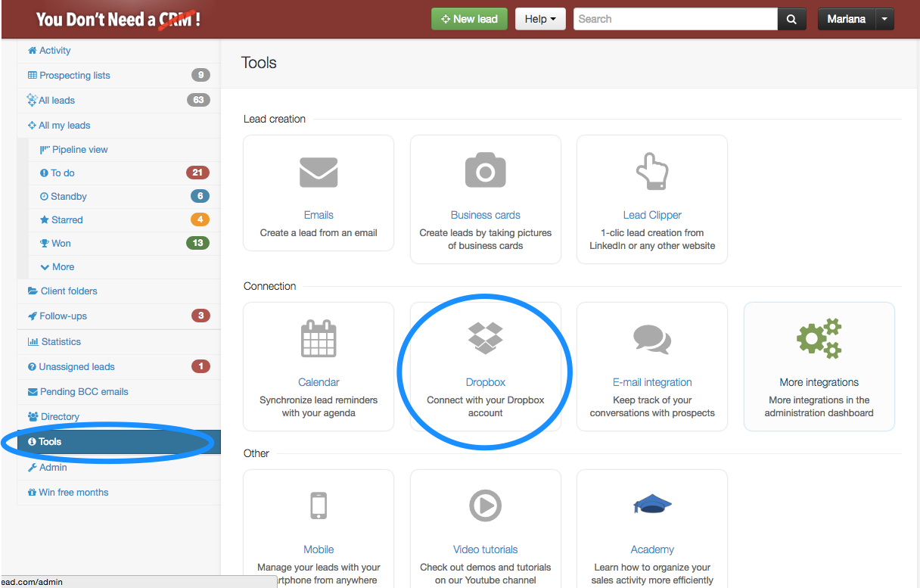Click the folder icon beside Client folders
The height and width of the screenshot is (588, 920).
(x=33, y=291)
